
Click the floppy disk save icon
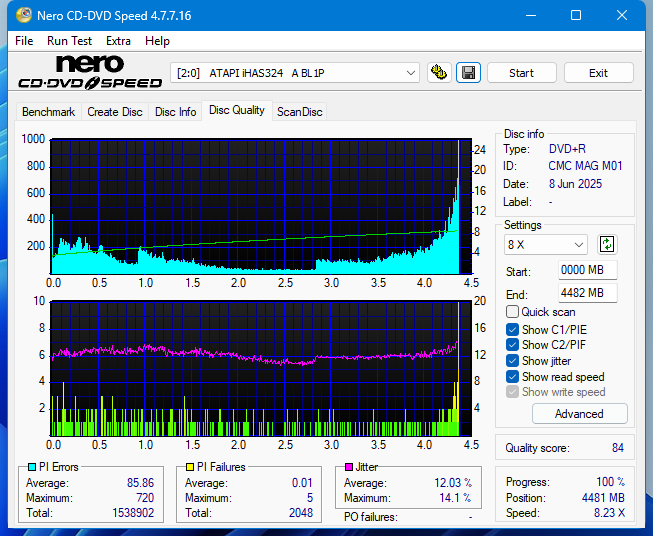coord(468,73)
